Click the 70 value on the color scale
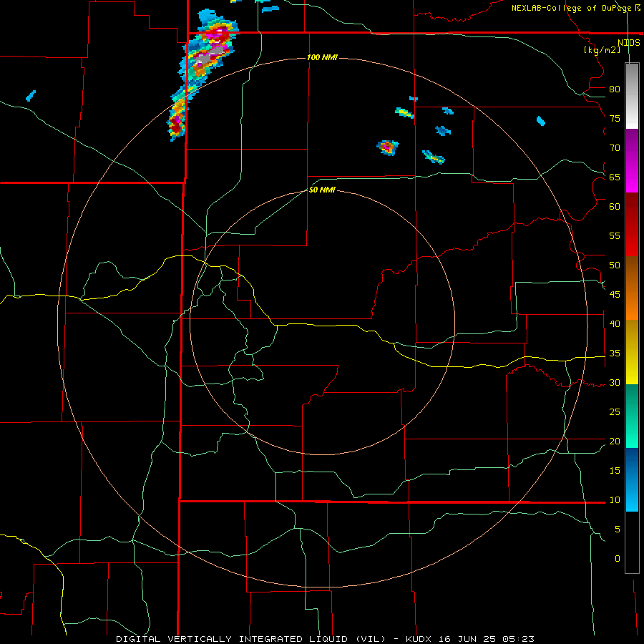The height and width of the screenshot is (644, 644). point(615,148)
